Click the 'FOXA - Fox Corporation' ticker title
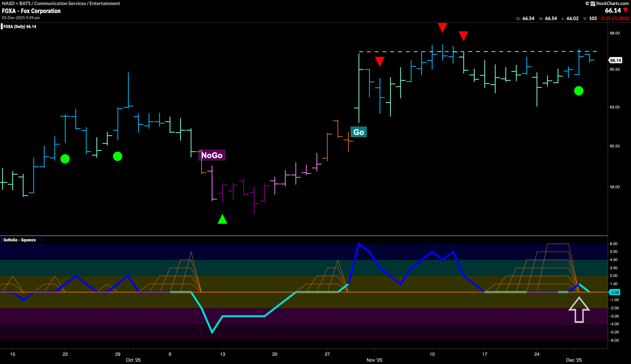The image size is (631, 364). (x=31, y=11)
